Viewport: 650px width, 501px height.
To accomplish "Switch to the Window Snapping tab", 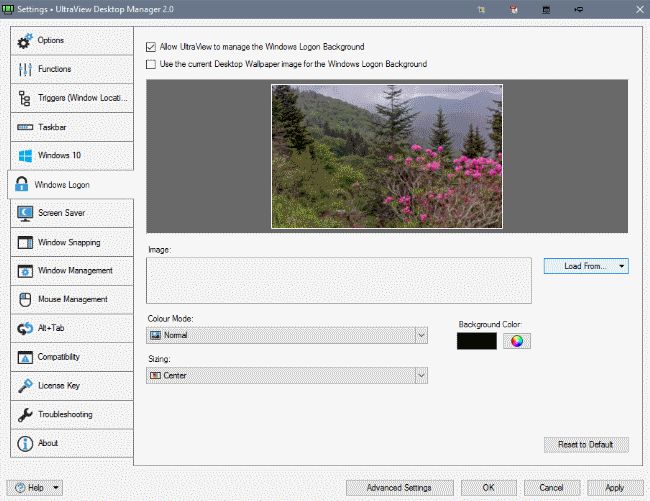I will 68,242.
